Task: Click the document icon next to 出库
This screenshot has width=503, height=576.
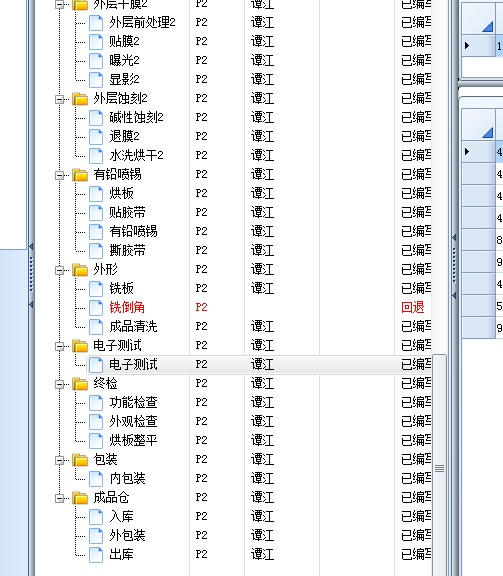Action: coord(96,555)
